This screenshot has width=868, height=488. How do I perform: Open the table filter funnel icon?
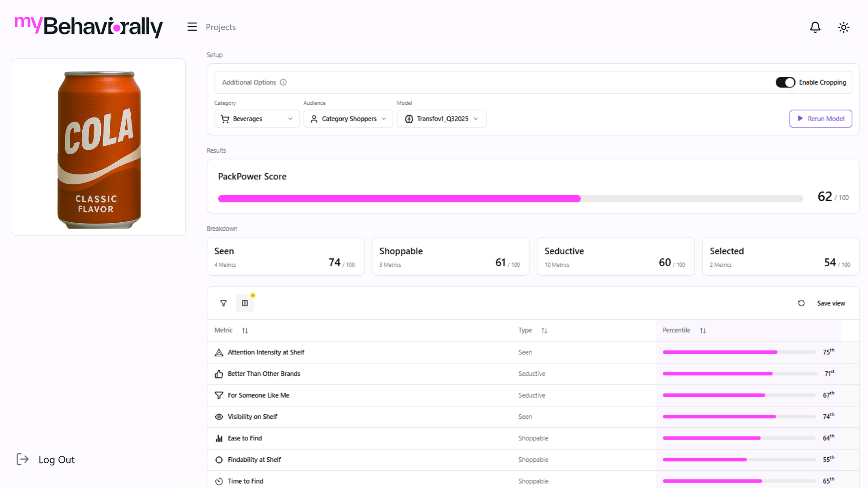(x=223, y=303)
